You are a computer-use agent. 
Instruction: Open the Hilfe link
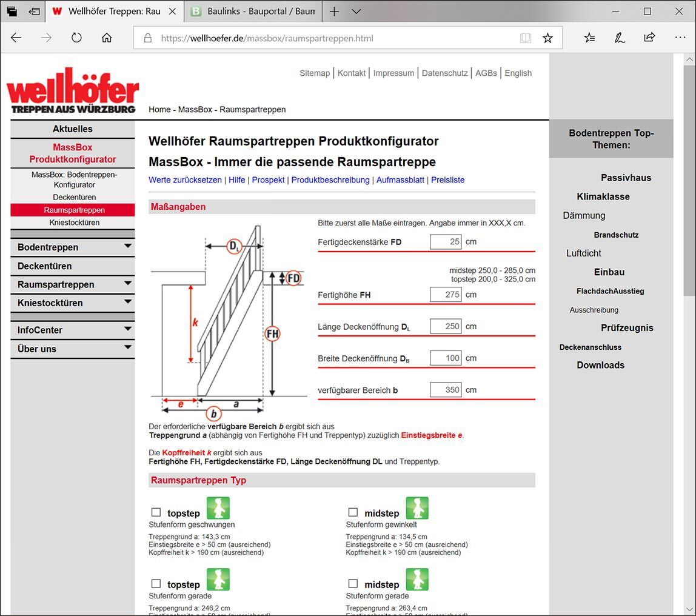click(236, 179)
